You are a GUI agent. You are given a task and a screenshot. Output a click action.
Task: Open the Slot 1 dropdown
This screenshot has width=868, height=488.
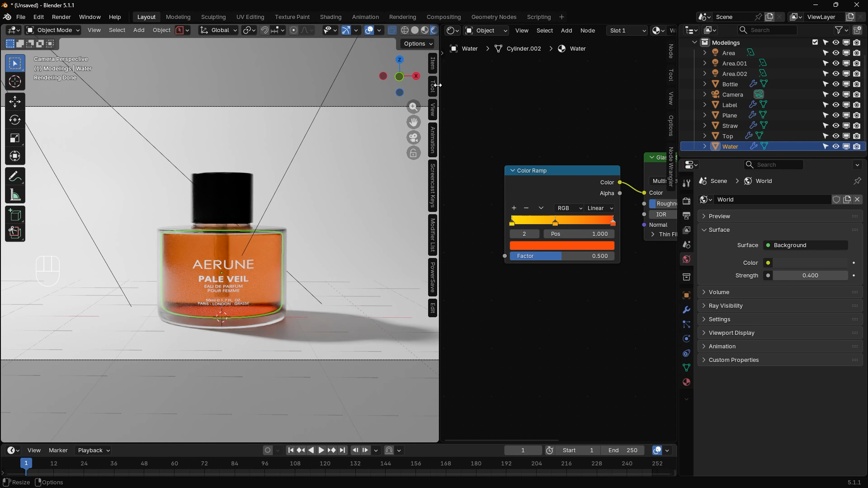[x=627, y=31]
